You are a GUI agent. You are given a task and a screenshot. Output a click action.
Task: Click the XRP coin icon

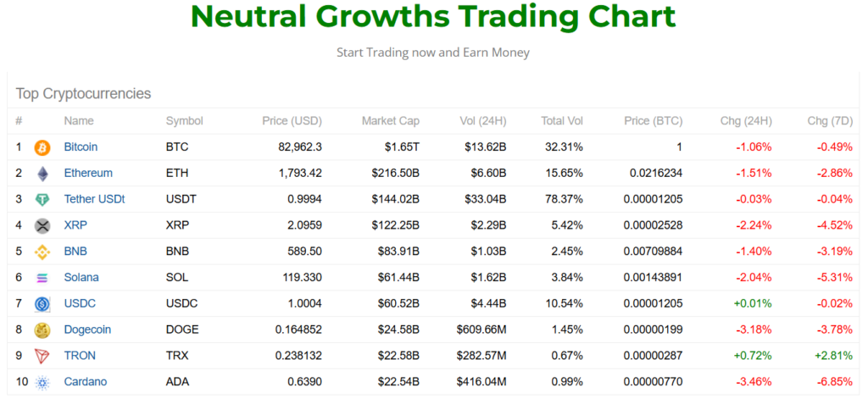pos(42,226)
